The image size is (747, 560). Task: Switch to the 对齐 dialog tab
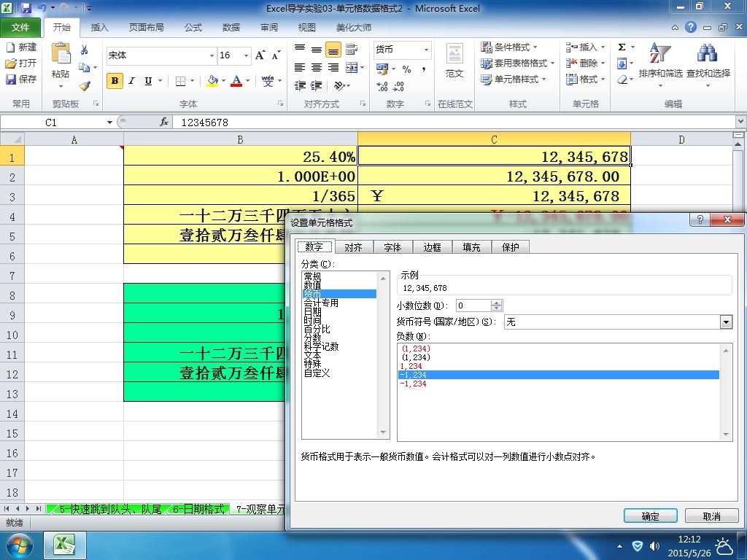[353, 247]
